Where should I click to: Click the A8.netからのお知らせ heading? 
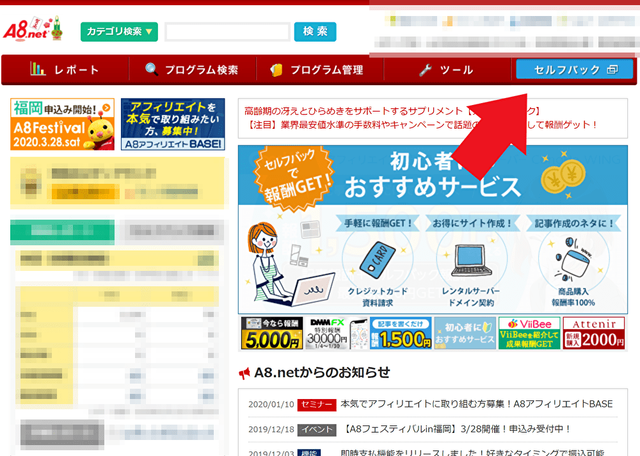coord(322,372)
